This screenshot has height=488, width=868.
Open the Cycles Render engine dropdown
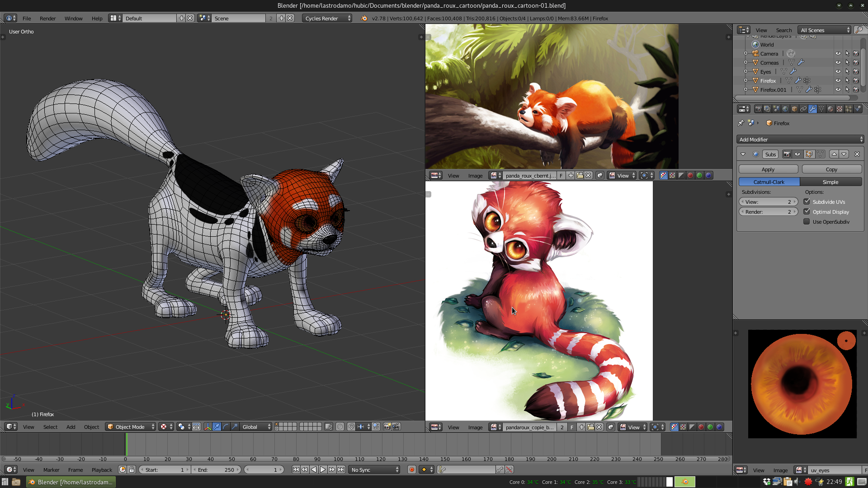(327, 18)
